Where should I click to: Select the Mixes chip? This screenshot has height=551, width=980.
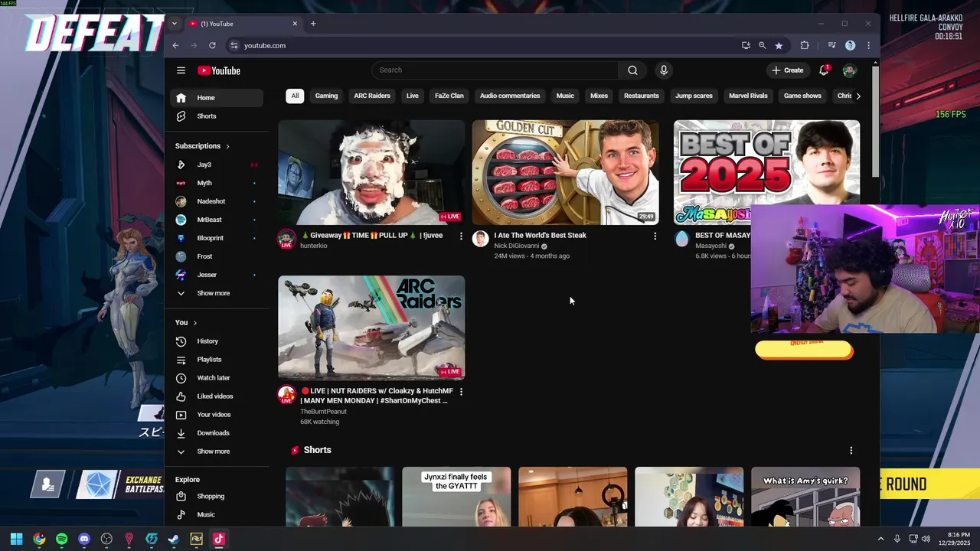point(599,96)
